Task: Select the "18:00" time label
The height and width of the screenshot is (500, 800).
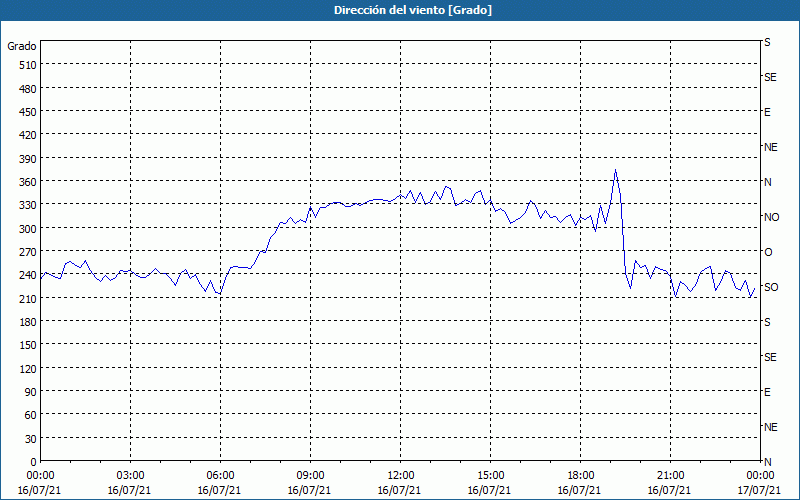Action: tap(581, 476)
